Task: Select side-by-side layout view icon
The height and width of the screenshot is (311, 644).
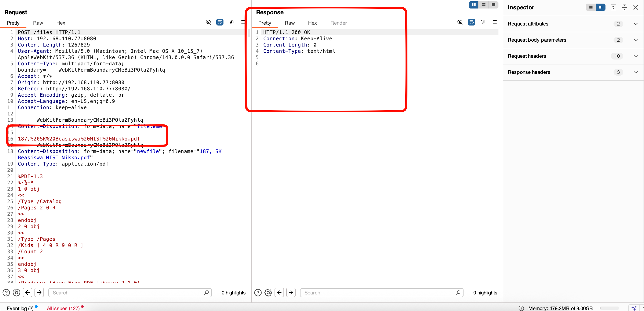Action: [474, 5]
